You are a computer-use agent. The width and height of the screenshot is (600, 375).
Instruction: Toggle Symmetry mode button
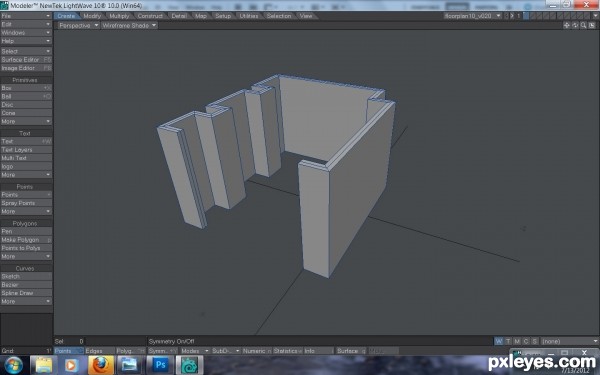tap(162, 351)
